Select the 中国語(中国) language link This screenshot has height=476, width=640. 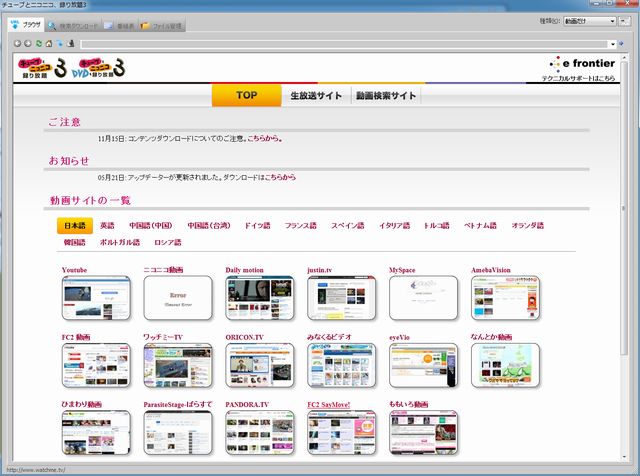(x=151, y=225)
